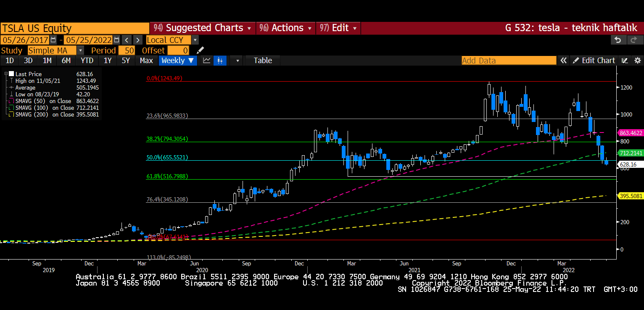The image size is (644, 310).
Task: Click the Table view button
Action: point(263,61)
